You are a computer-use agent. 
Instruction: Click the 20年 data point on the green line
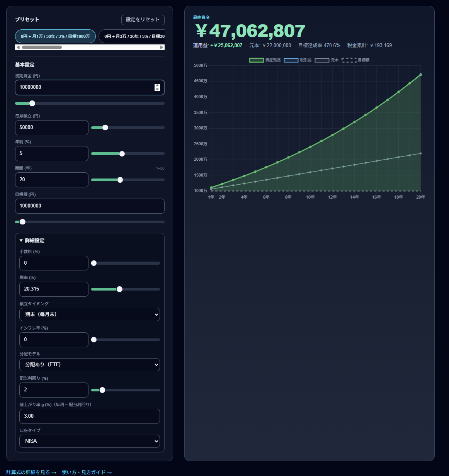tap(420, 75)
